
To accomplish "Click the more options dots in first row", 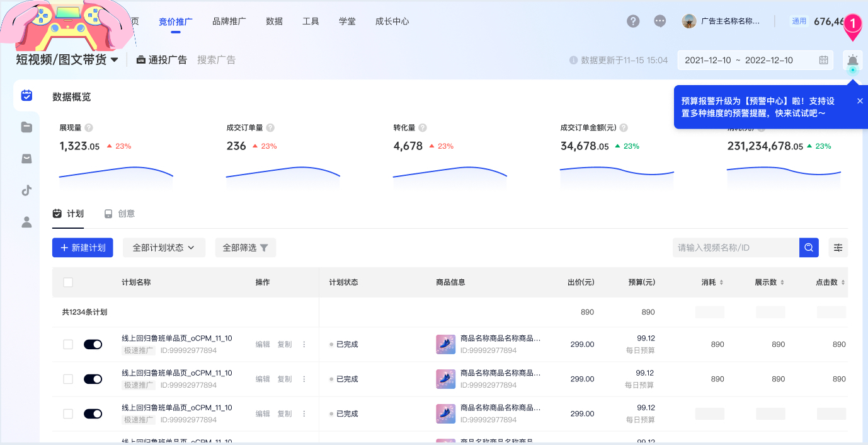I will 304,344.
